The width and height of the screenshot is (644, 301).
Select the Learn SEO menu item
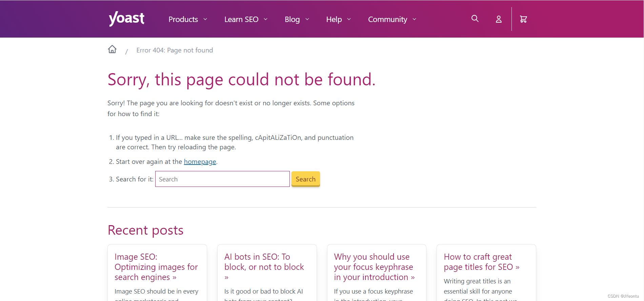pyautogui.click(x=241, y=19)
